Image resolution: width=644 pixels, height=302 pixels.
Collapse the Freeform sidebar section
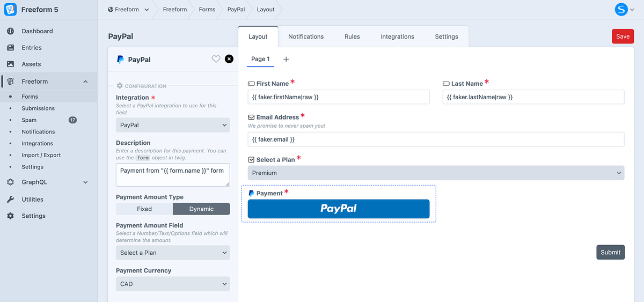tap(85, 82)
